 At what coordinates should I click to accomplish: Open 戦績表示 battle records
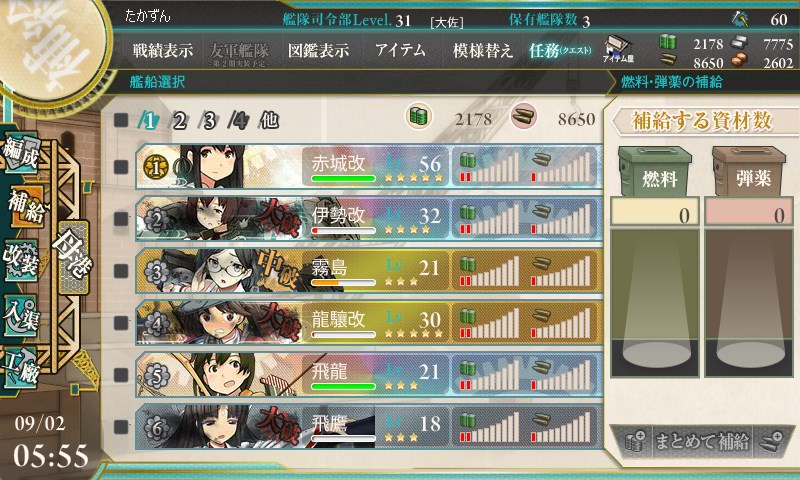[x=163, y=50]
